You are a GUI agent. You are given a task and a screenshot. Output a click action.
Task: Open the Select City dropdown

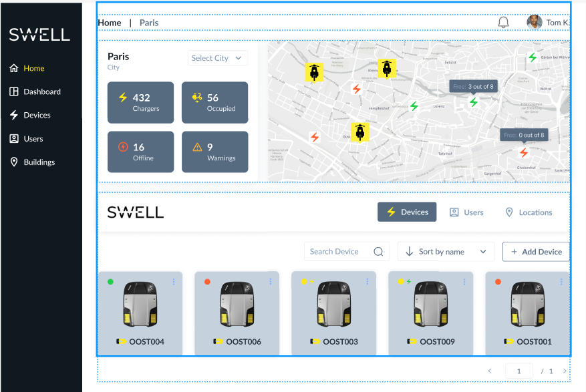tap(218, 58)
